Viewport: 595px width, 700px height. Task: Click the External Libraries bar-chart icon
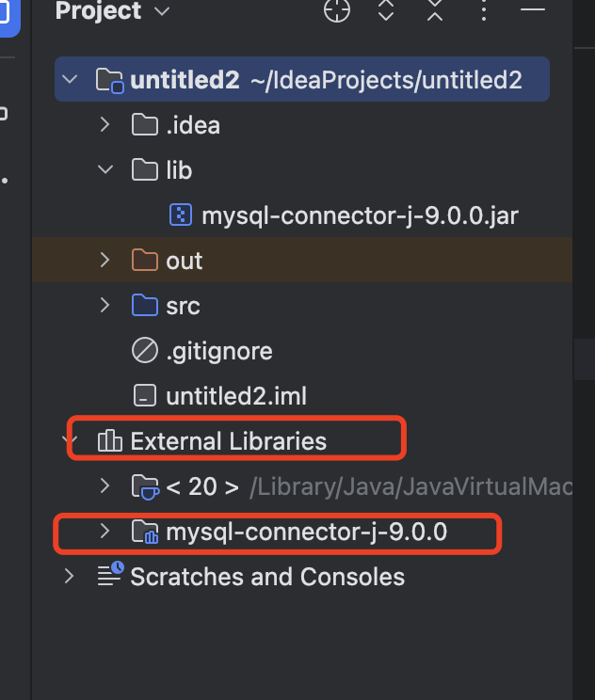point(110,441)
